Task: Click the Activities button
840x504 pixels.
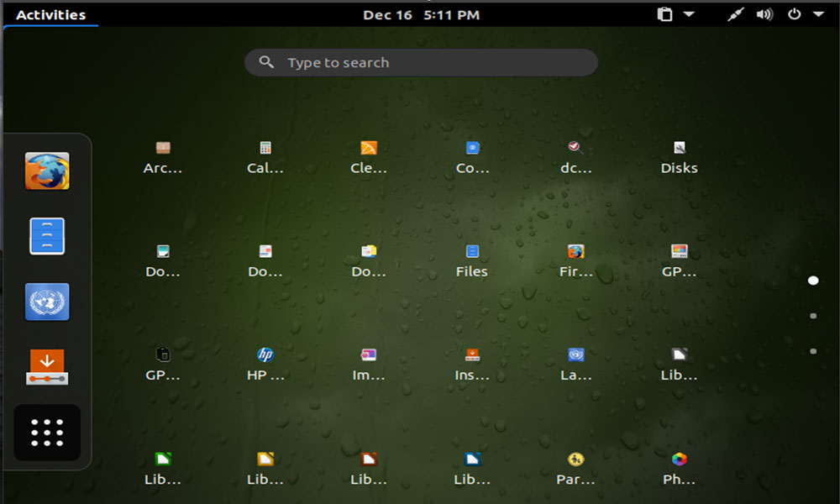Action: (x=51, y=14)
